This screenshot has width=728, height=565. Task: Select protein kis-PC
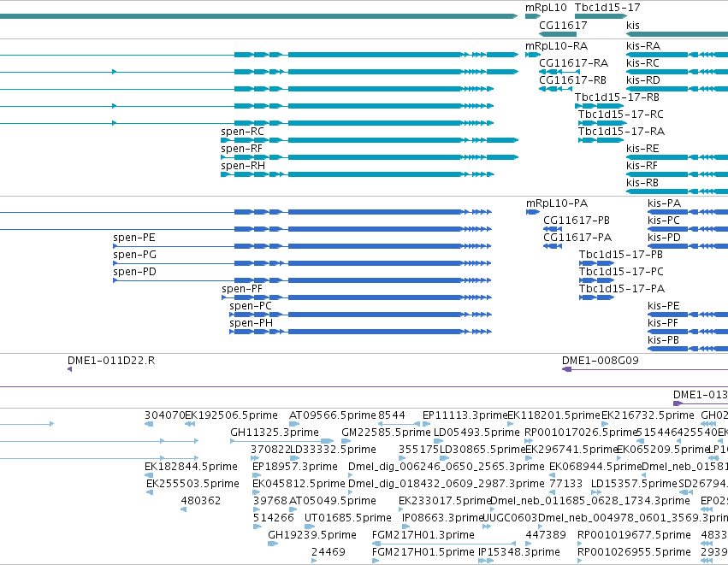click(664, 221)
